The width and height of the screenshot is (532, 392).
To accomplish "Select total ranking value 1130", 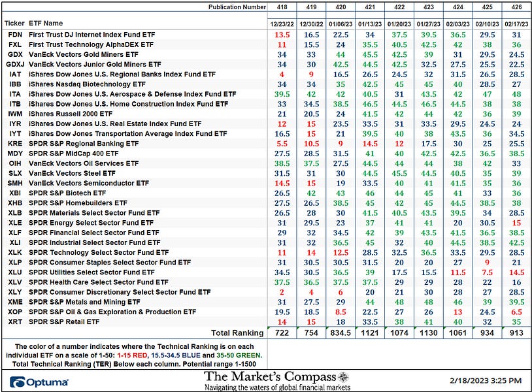I will point(429,333).
